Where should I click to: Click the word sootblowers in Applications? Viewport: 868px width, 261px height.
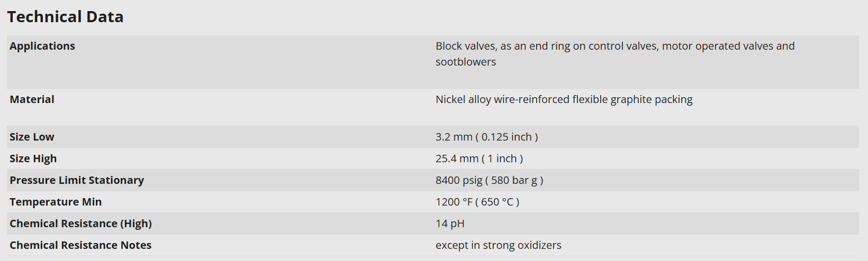pos(466,62)
